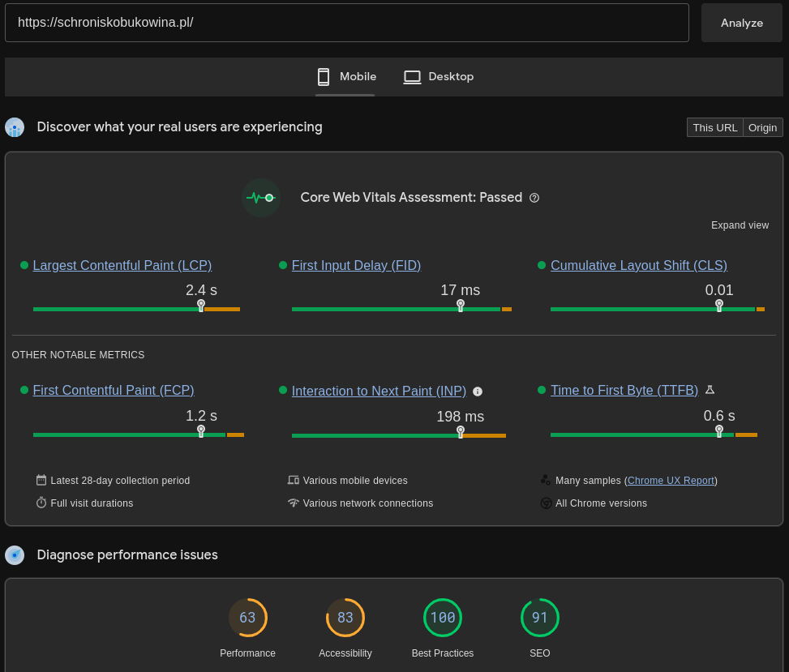Image resolution: width=789 pixels, height=672 pixels.
Task: Click the TTFB experimental flask icon
Action: [x=710, y=390]
